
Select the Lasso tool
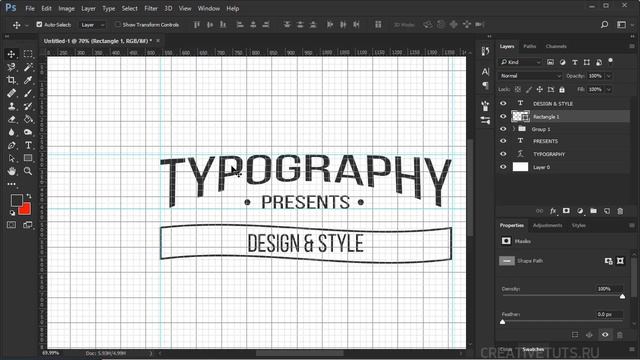click(x=11, y=67)
